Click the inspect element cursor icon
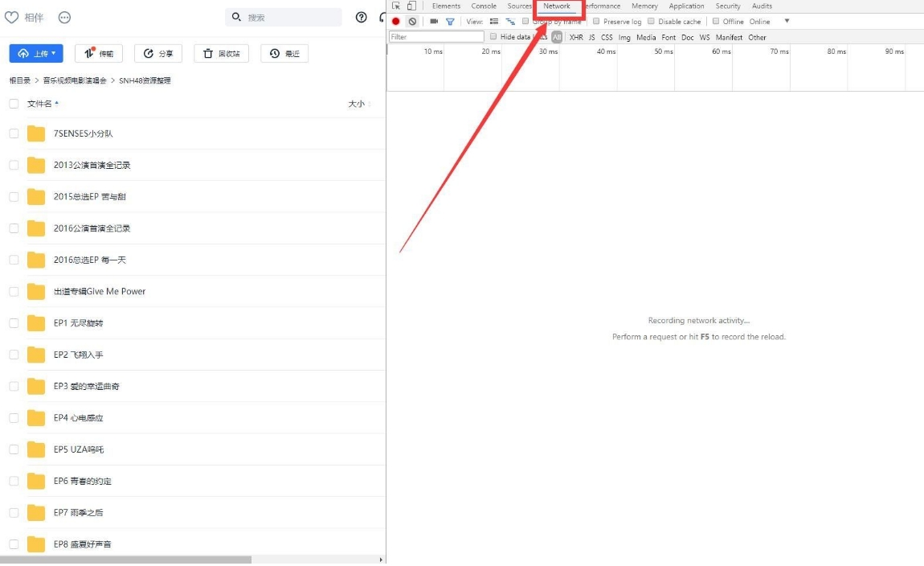Viewport: 924px width, 566px height. tap(396, 6)
